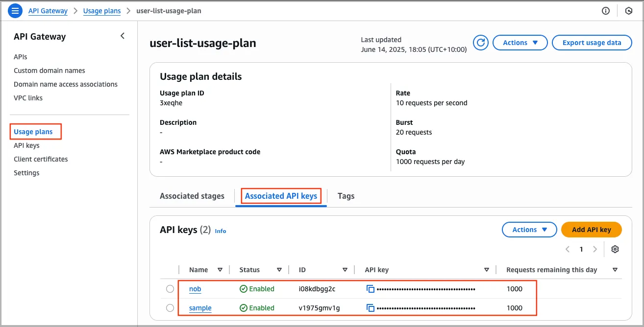
Task: Click the Add API key button
Action: tap(591, 230)
